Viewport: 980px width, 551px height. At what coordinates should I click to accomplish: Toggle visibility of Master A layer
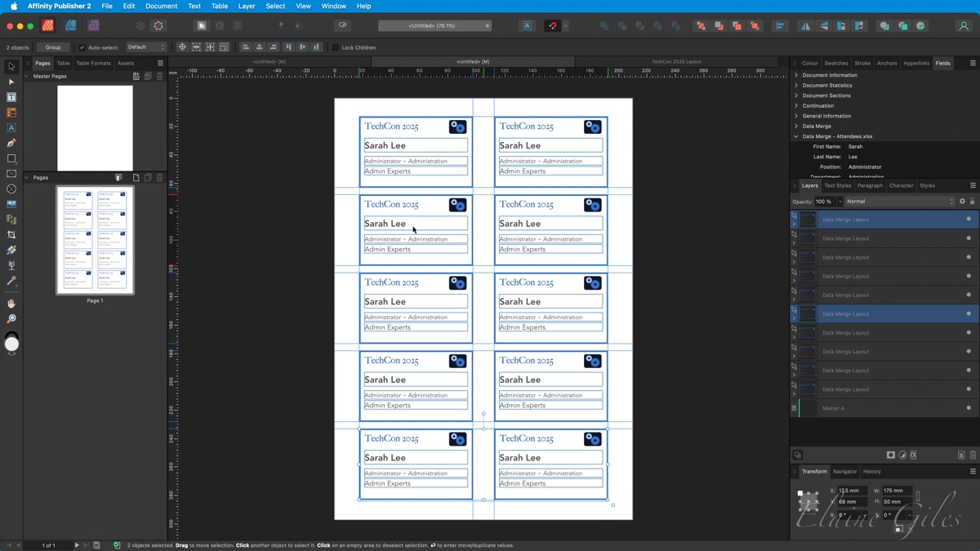click(x=969, y=408)
